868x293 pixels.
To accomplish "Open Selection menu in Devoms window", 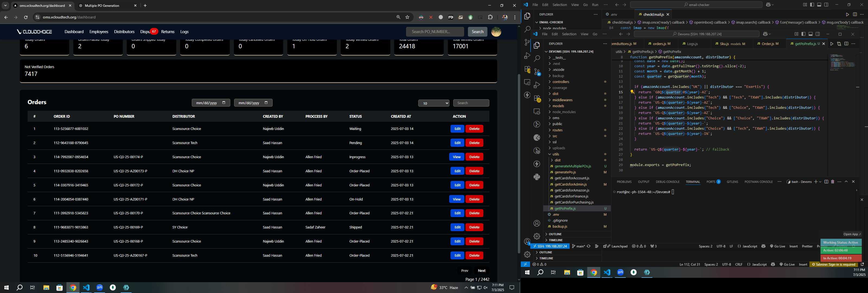I will click(x=569, y=34).
